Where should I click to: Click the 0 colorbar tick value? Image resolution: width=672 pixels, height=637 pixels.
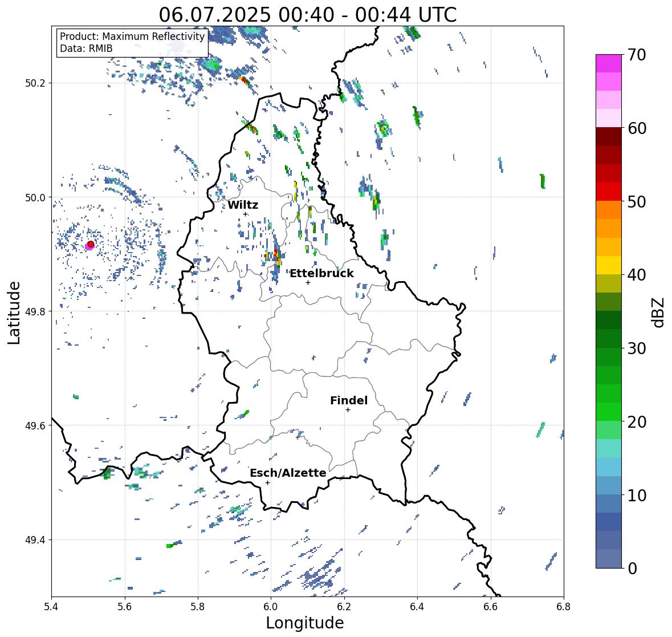632,569
